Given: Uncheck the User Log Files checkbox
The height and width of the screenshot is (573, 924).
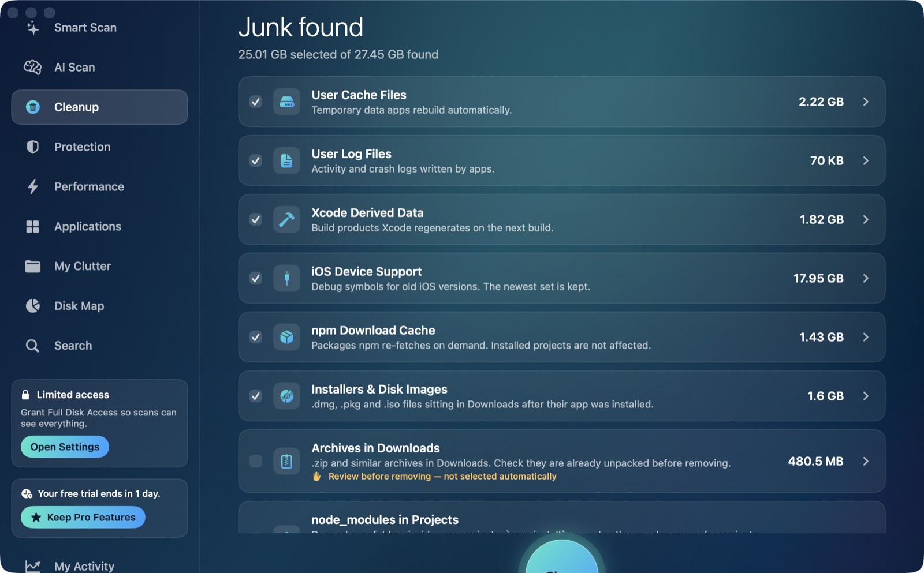Looking at the screenshot, I should pyautogui.click(x=256, y=161).
